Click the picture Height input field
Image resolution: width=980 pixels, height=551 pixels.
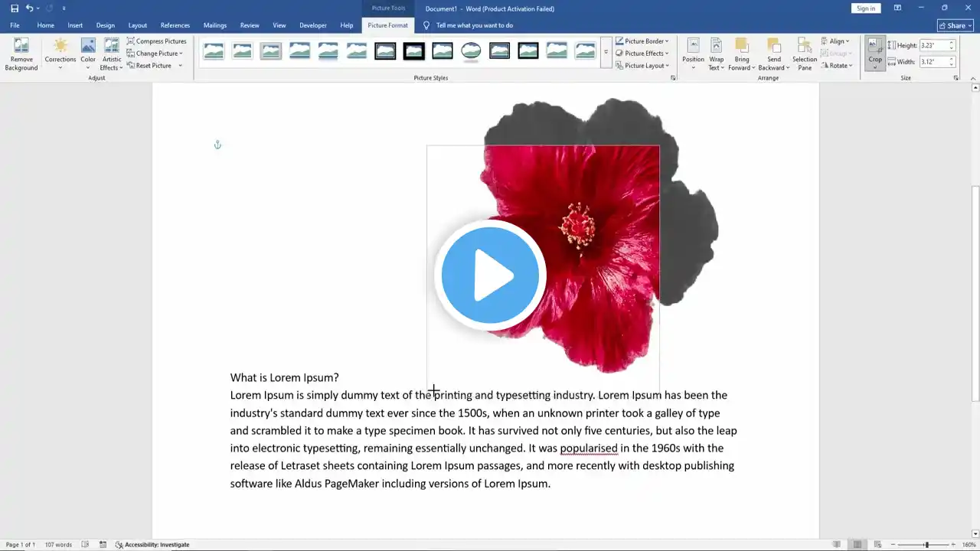(933, 46)
